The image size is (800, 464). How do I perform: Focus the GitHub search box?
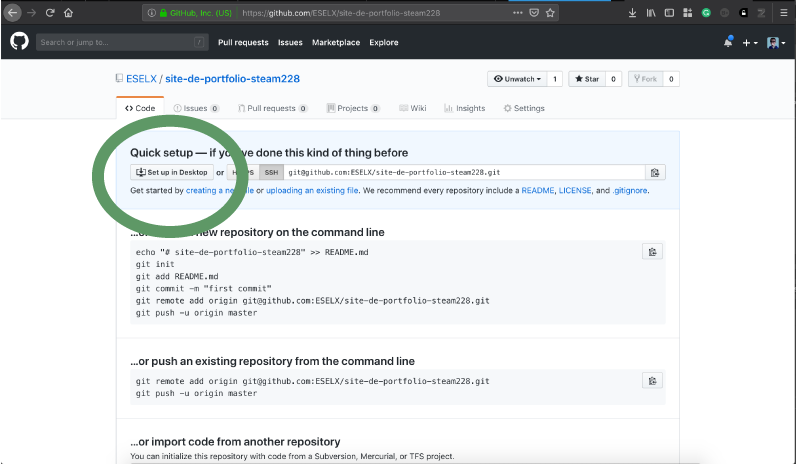tap(120, 43)
